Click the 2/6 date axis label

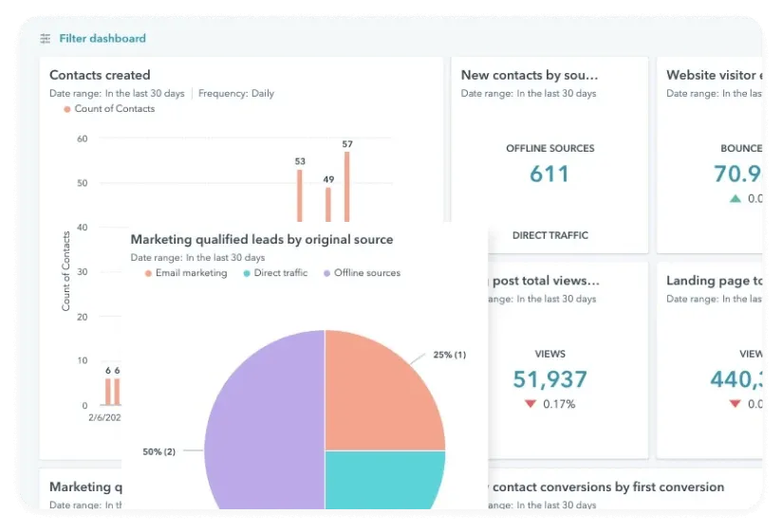coord(104,418)
